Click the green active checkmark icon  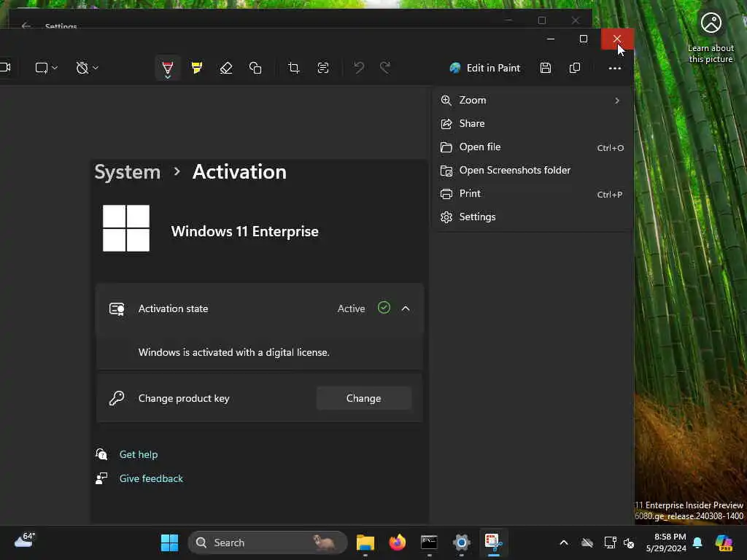click(x=384, y=308)
